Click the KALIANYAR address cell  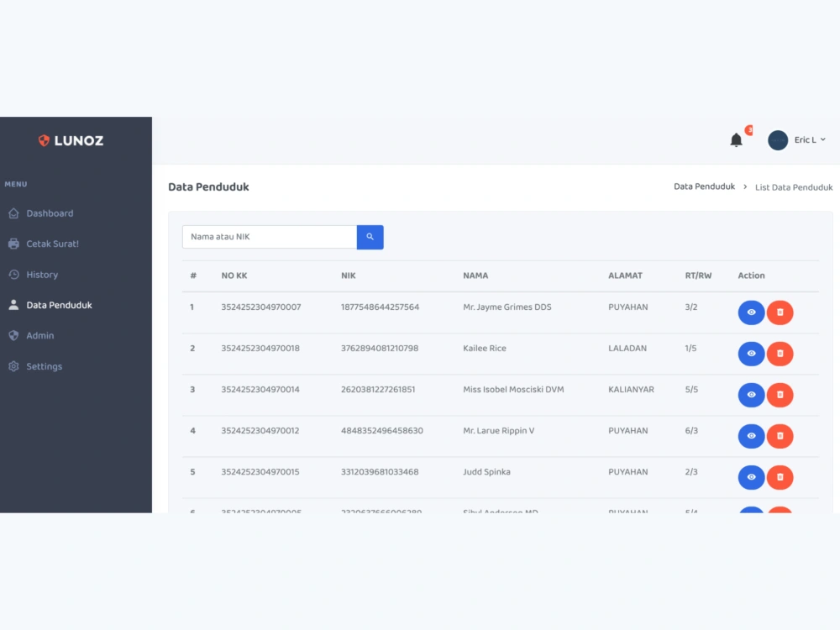[x=631, y=390]
